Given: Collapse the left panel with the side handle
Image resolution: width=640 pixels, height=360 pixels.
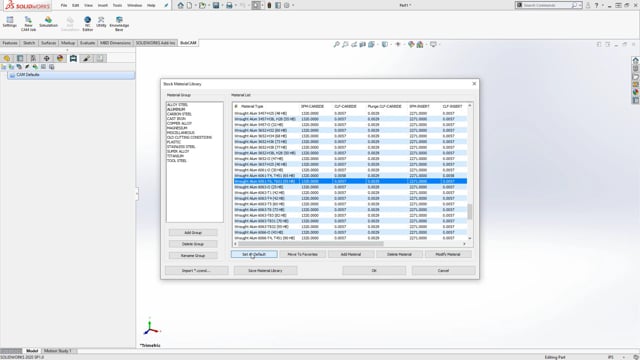Looking at the screenshot, I should click(x=137, y=194).
